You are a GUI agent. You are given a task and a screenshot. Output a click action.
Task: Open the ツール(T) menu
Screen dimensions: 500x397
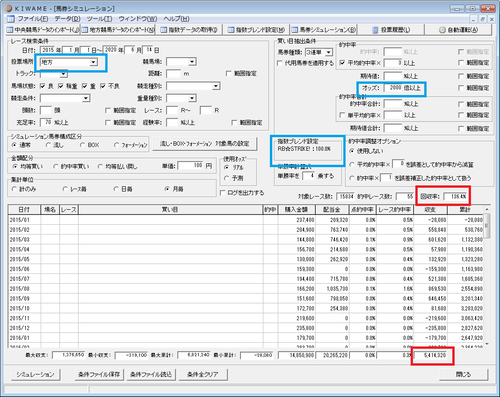99,19
